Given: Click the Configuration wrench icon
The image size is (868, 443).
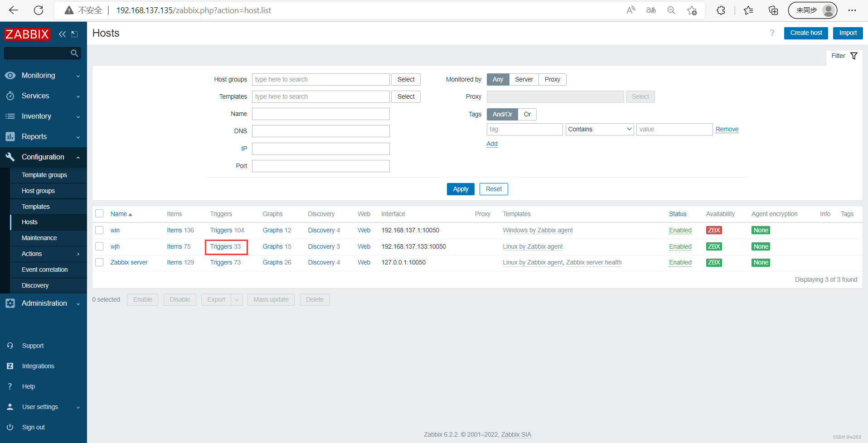Looking at the screenshot, I should click(x=10, y=157).
